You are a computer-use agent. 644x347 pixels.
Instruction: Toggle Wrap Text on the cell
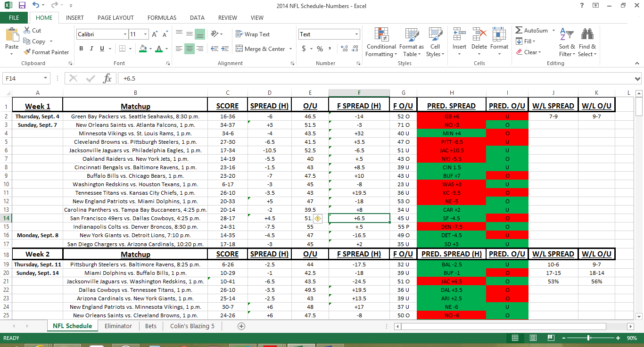click(x=253, y=34)
